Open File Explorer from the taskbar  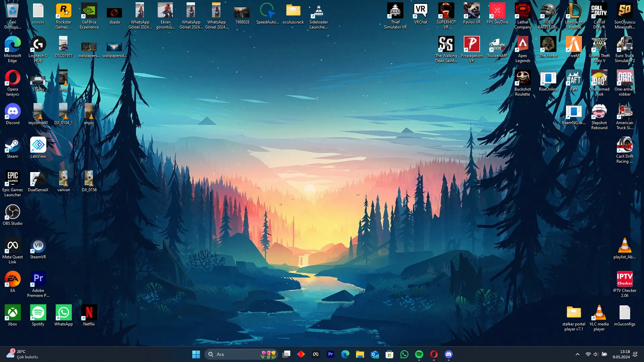(360, 354)
